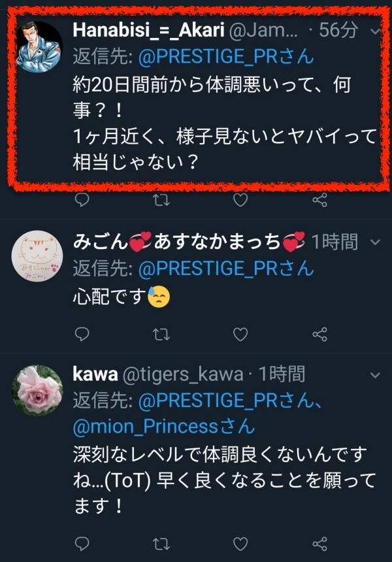Reply to kawa's tweet

[82, 544]
